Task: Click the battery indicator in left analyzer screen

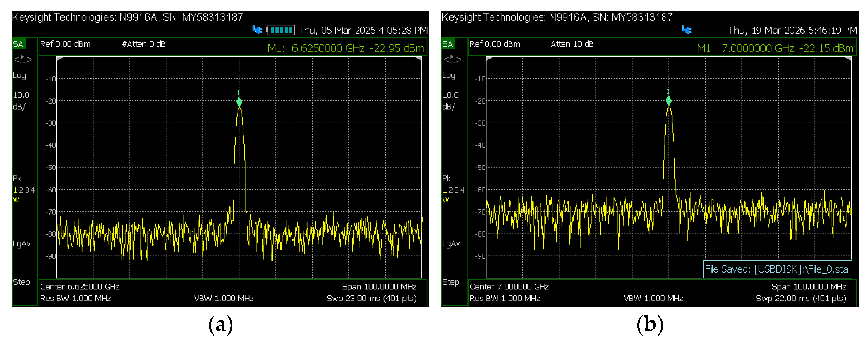Action: (x=281, y=30)
